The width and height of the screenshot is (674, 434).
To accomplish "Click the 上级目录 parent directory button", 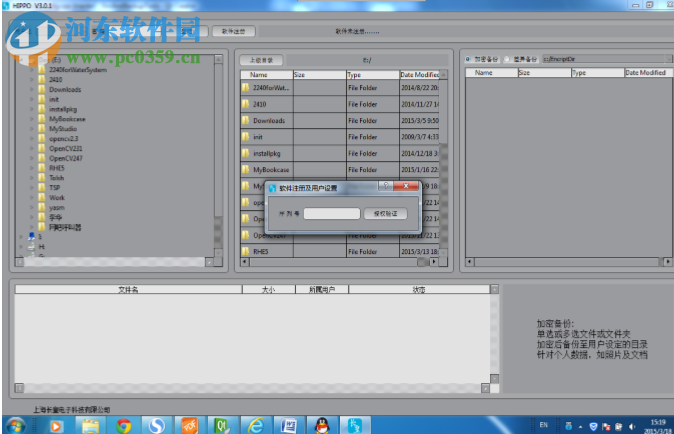I will coord(262,60).
